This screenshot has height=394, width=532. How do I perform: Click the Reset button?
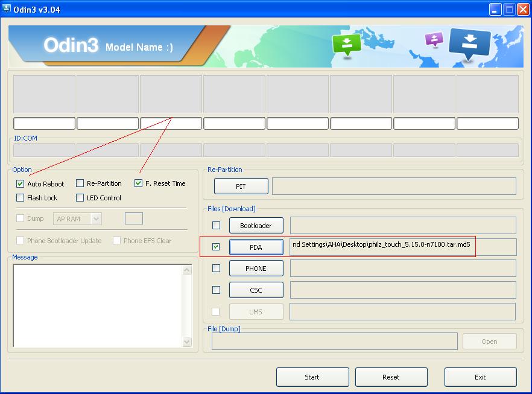[x=391, y=377]
